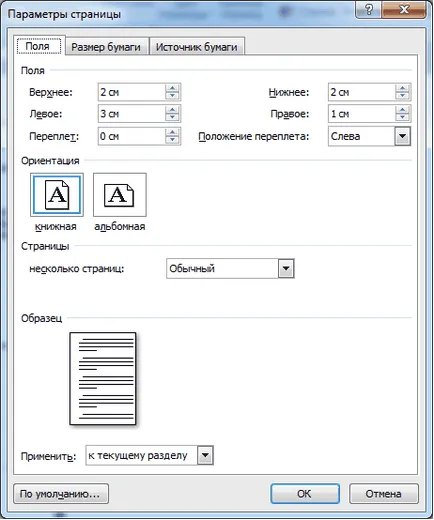
Task: Decrease the Верхнее margin value
Action: (x=172, y=96)
